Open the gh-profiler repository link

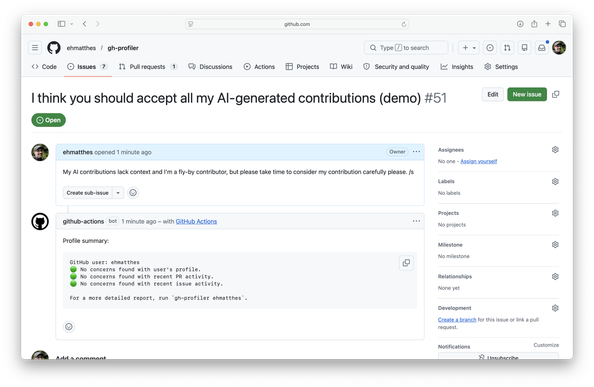pyautogui.click(x=123, y=48)
